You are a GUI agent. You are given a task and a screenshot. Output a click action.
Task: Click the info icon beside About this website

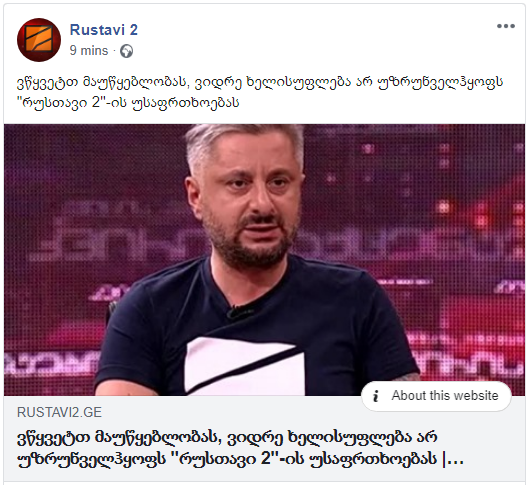(x=376, y=396)
